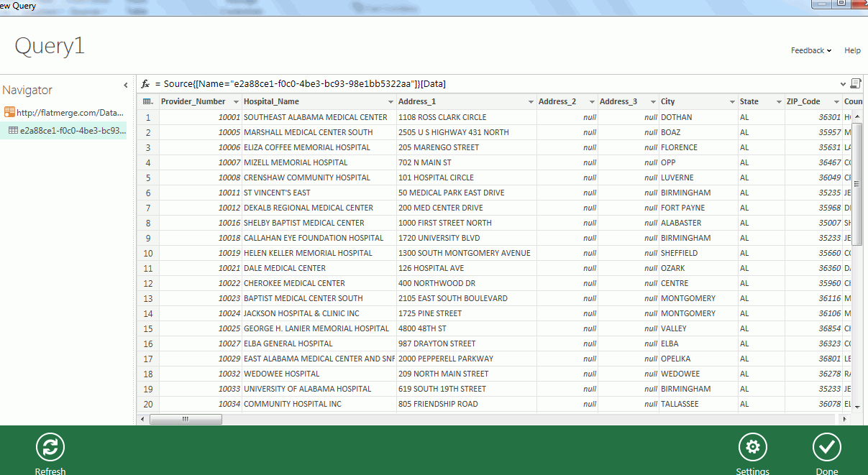Select the Refresh icon at the bottom
This screenshot has width=868, height=475.
click(50, 447)
